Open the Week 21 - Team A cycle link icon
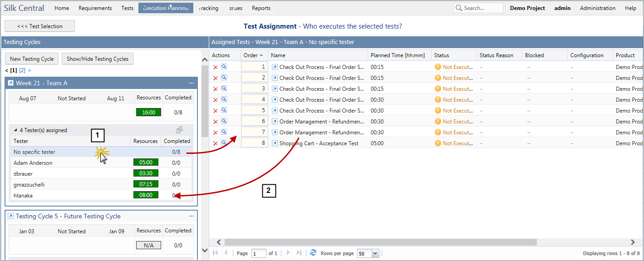 tap(11, 84)
